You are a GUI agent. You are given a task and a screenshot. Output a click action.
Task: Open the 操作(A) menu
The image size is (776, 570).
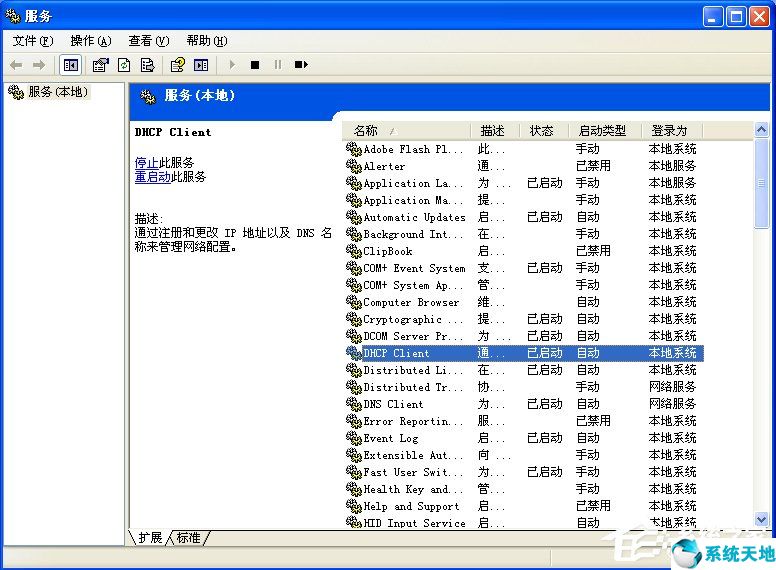91,41
